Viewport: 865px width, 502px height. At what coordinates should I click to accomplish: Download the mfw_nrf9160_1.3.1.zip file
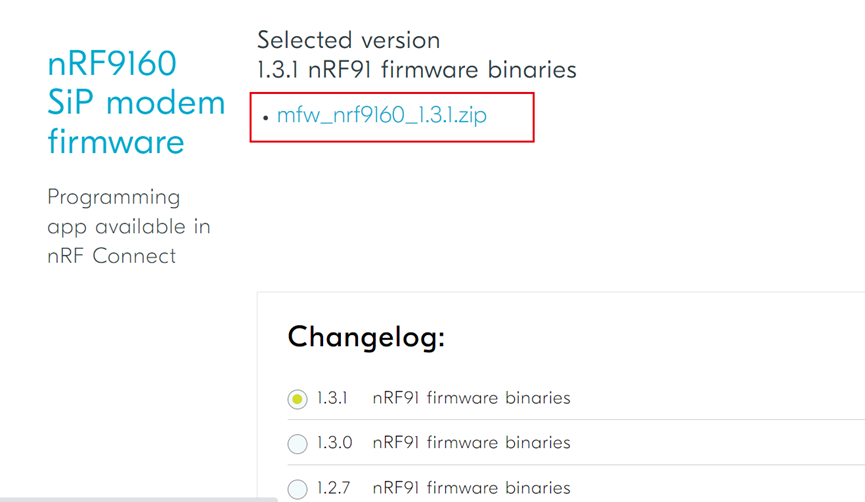(x=381, y=116)
